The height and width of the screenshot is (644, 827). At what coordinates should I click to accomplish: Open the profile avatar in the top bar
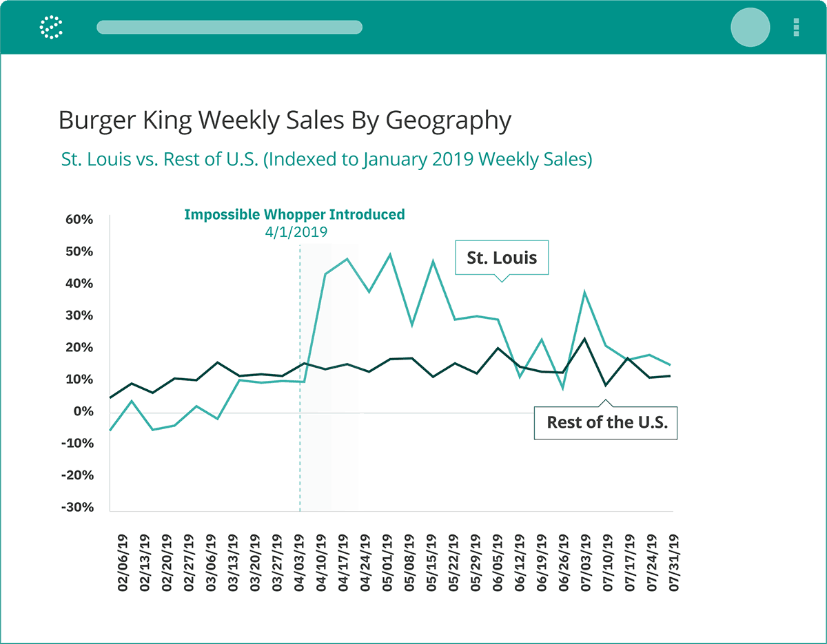coord(751,28)
